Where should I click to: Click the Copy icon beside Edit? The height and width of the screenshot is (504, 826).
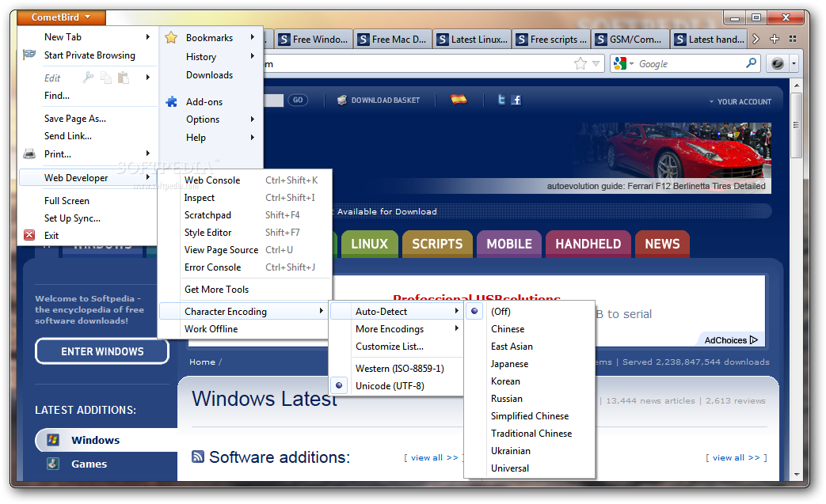[106, 78]
